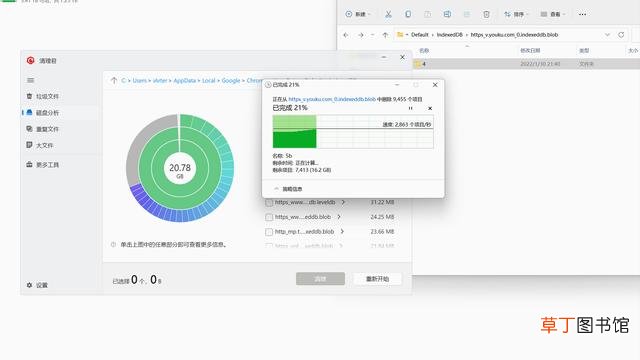The width and height of the screenshot is (640, 360).
Task: Click the 重新开始 (restart) button
Action: [x=378, y=279]
